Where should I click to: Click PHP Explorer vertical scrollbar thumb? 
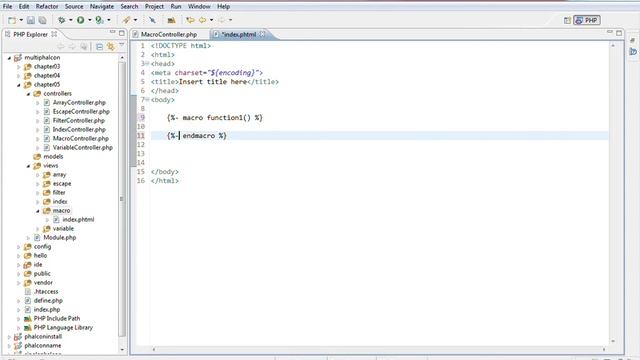tap(122, 199)
